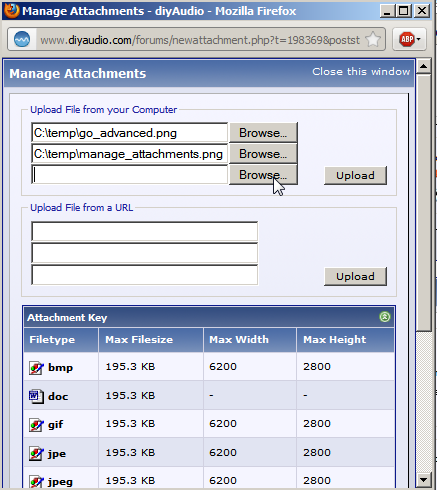Click the Attachment Key heading
The width and height of the screenshot is (437, 490).
pyautogui.click(x=67, y=317)
